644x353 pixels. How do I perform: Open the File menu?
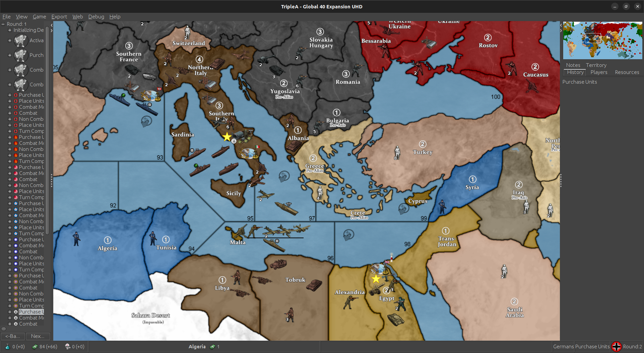[6, 16]
